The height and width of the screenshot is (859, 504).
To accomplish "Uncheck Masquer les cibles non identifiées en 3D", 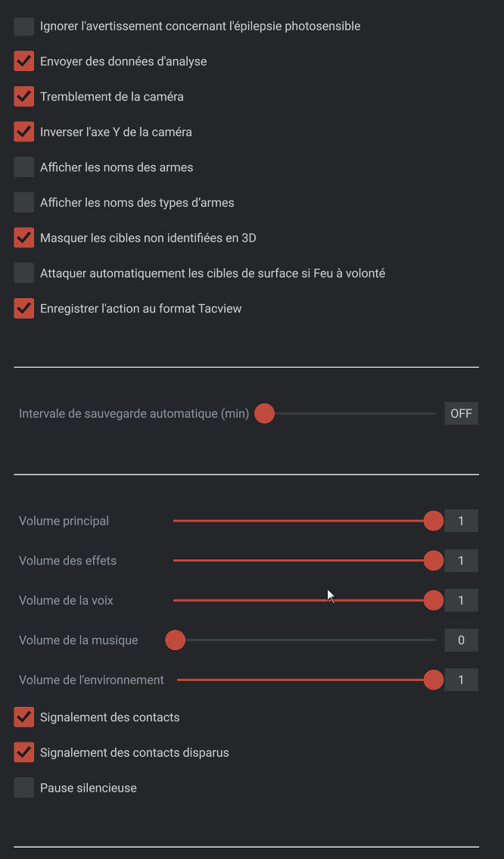I will [x=24, y=238].
